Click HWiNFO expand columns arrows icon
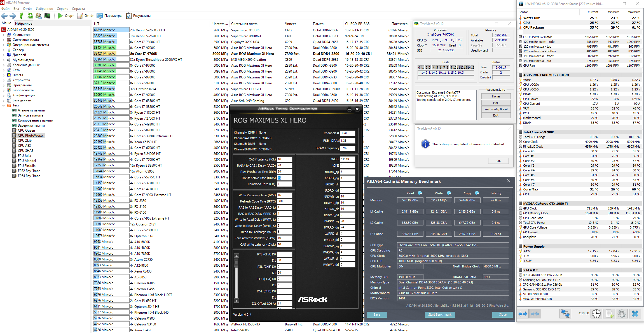Screen dimensions: 644x333 click(x=523, y=314)
